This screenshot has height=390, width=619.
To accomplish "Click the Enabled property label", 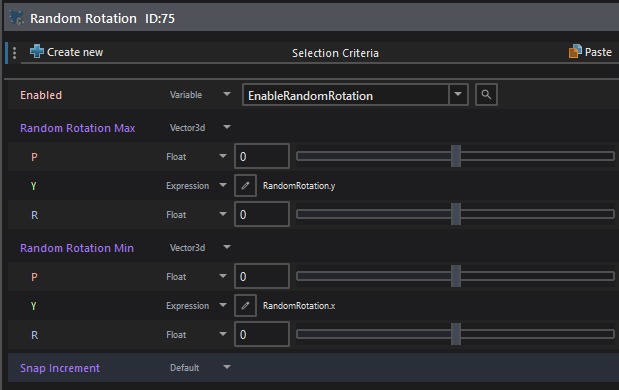I will (x=41, y=95).
